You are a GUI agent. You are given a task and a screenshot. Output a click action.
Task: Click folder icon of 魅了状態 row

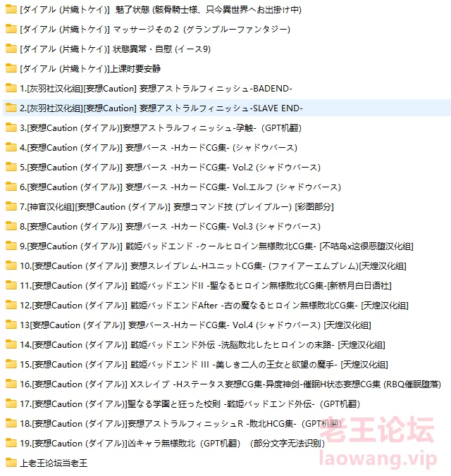coord(11,9)
